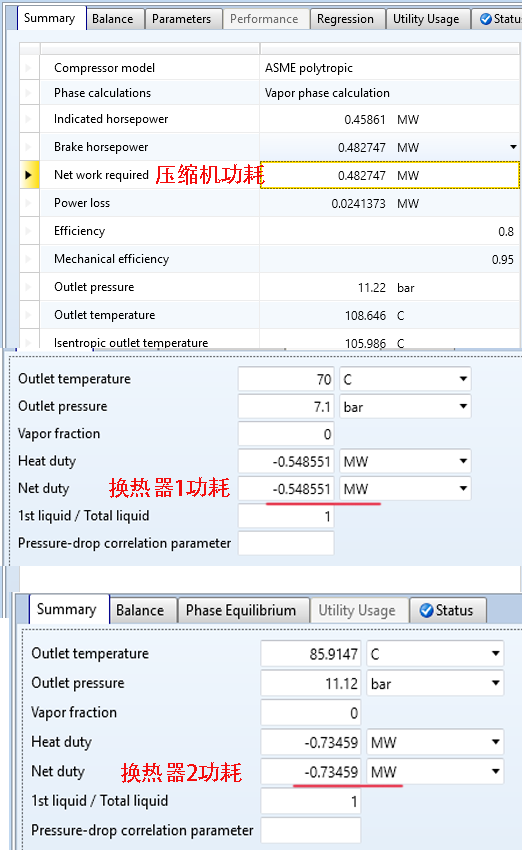Click the outlet pressure field showing 7.1
The height and width of the screenshot is (850, 522).
coord(286,407)
